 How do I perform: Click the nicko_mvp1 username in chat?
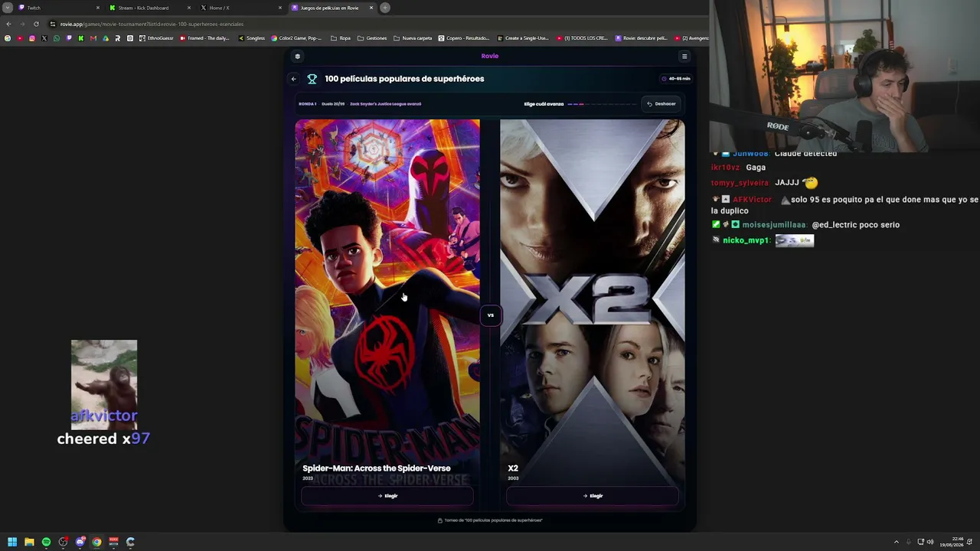[x=746, y=240]
